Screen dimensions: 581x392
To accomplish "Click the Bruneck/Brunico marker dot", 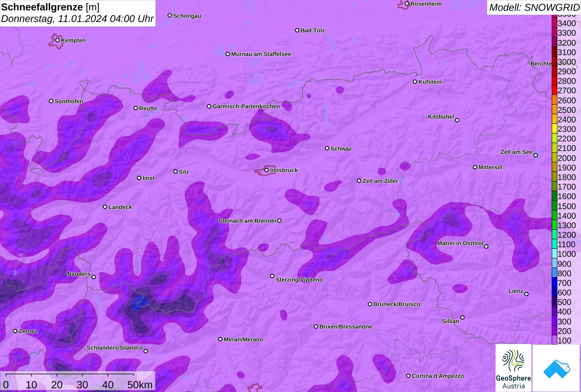I will tap(370, 304).
